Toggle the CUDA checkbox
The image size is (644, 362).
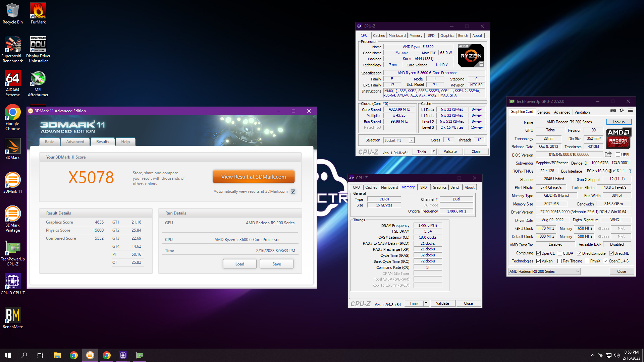(560, 253)
